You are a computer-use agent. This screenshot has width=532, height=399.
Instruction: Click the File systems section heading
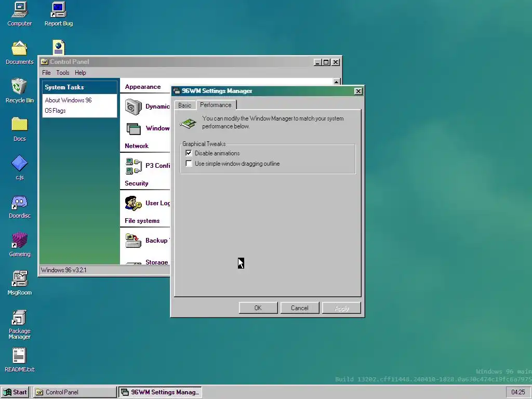pyautogui.click(x=142, y=221)
